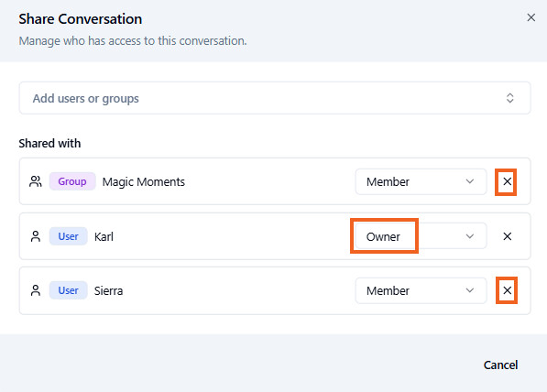Click the User badge next to Sierra
The width and height of the screenshot is (547, 392).
point(68,290)
